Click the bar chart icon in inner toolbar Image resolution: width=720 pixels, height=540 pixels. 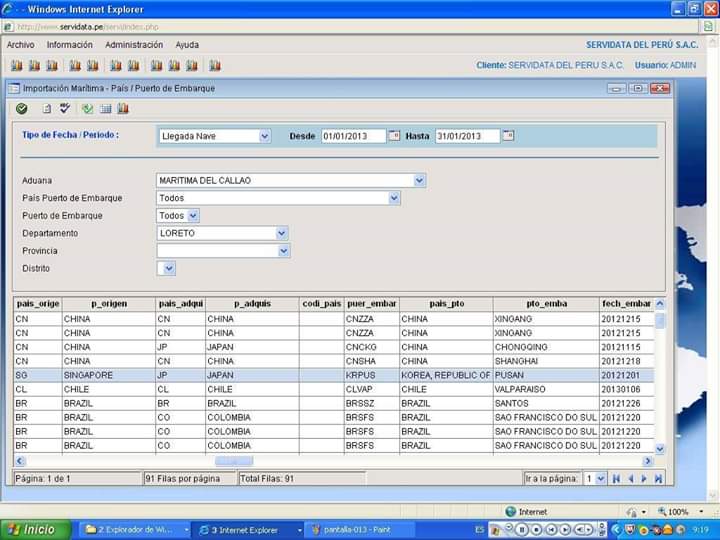coord(122,108)
